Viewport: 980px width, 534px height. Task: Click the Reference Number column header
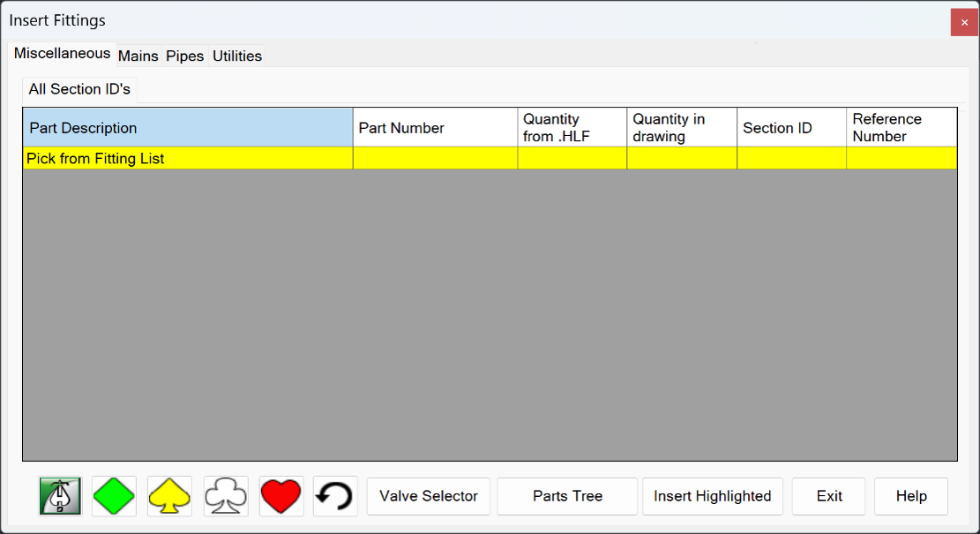tap(901, 128)
